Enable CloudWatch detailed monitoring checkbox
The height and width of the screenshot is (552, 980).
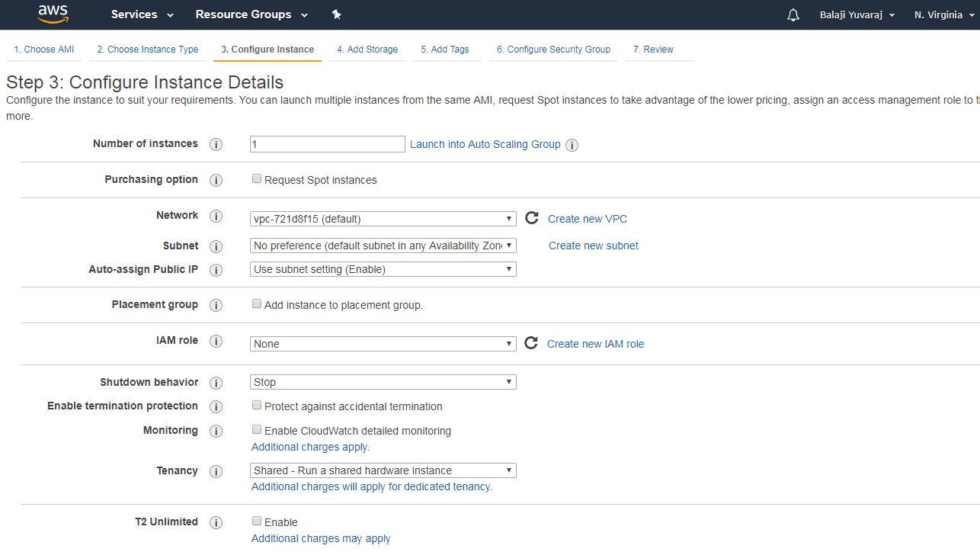(257, 430)
